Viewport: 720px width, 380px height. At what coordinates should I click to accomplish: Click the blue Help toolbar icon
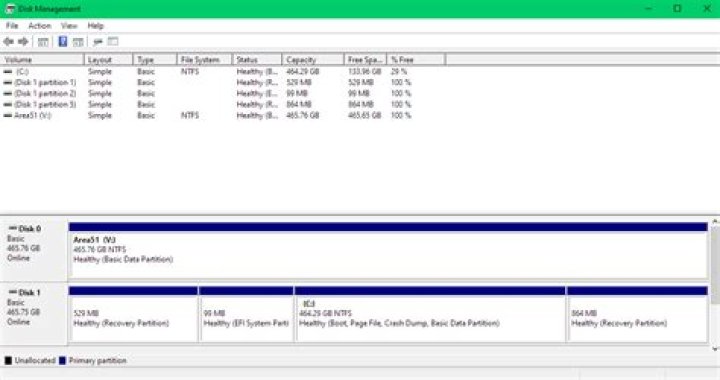(x=63, y=42)
